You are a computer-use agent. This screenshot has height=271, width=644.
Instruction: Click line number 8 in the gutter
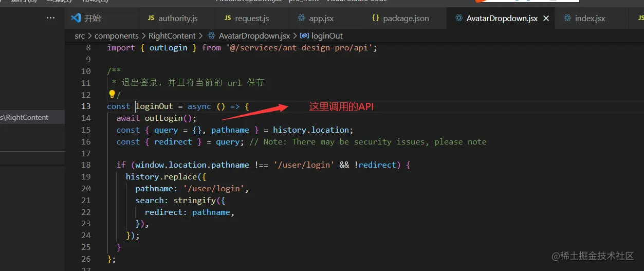88,48
